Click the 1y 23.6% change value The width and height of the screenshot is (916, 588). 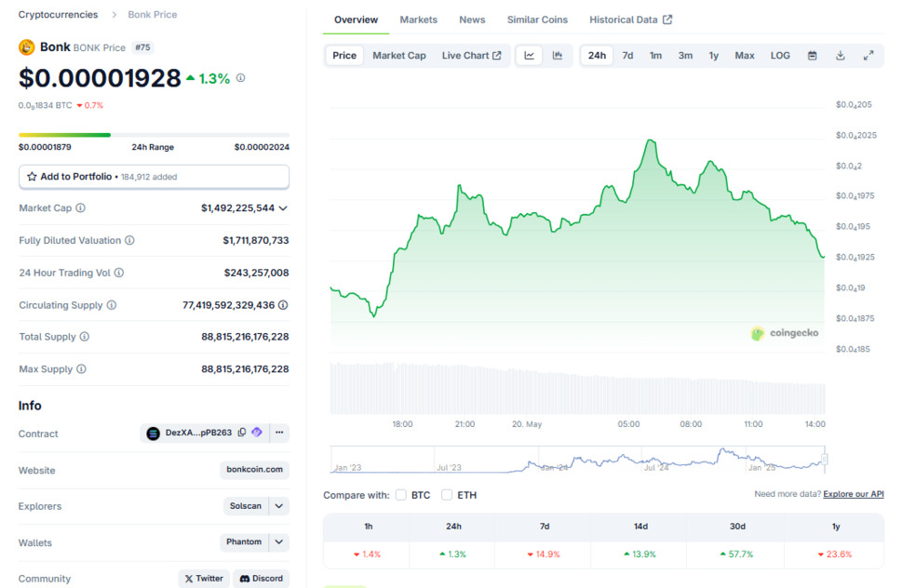click(x=835, y=555)
